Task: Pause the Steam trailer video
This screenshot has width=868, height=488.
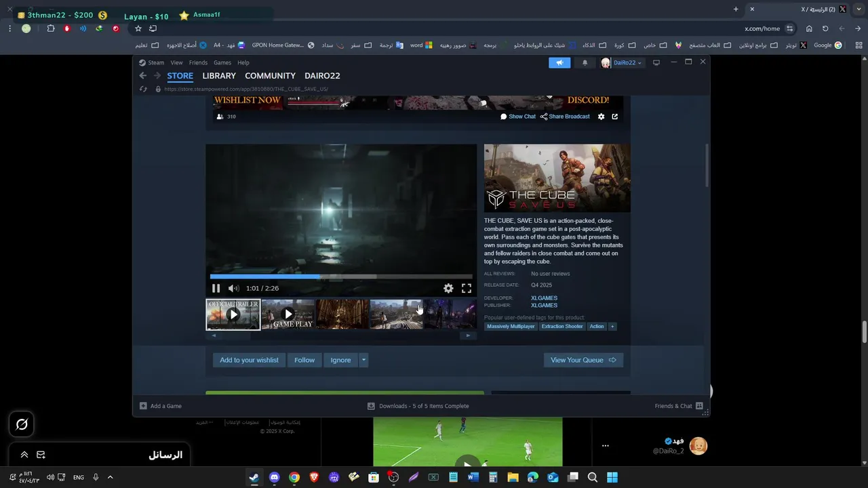Action: tap(216, 288)
